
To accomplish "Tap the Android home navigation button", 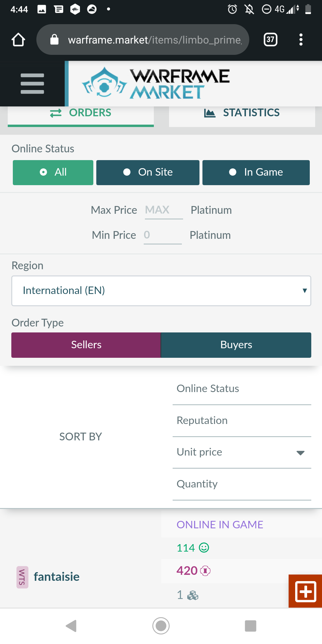I will [x=161, y=626].
